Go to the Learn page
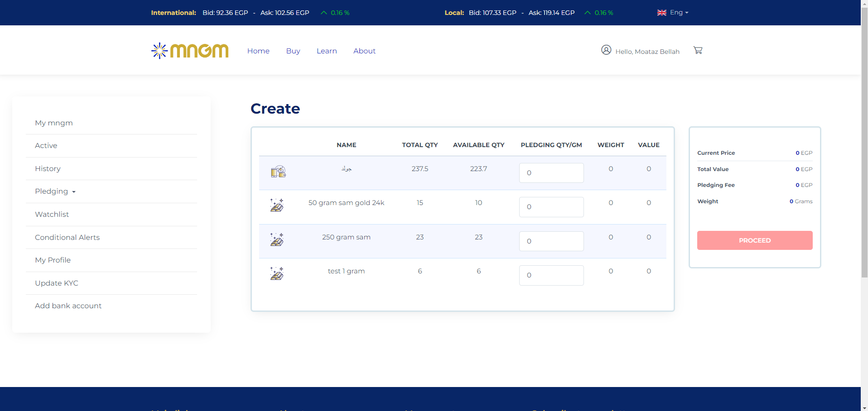This screenshot has height=411, width=868. pyautogui.click(x=327, y=51)
